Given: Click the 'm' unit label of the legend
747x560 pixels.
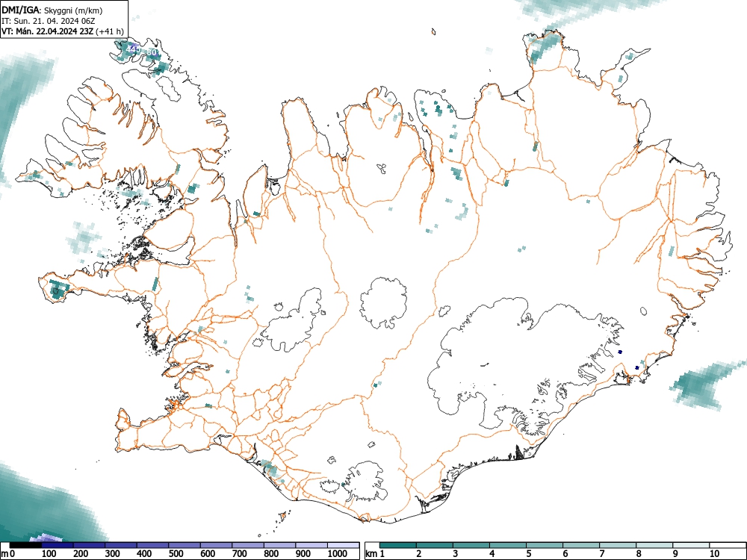Looking at the screenshot, I should 4,554.
